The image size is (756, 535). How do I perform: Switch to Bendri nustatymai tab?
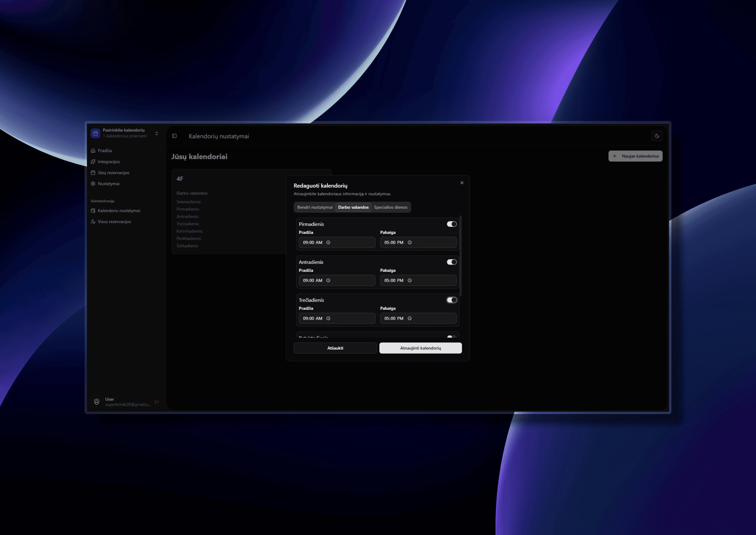tap(315, 207)
